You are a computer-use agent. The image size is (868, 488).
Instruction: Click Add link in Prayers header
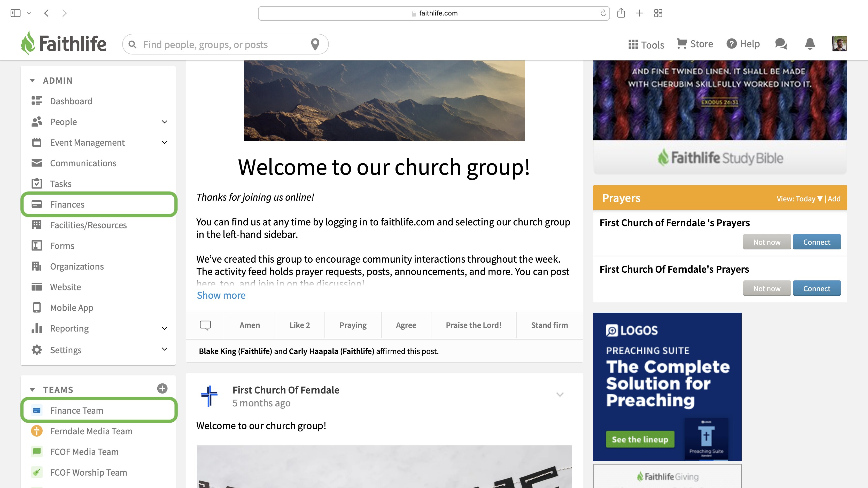(834, 199)
